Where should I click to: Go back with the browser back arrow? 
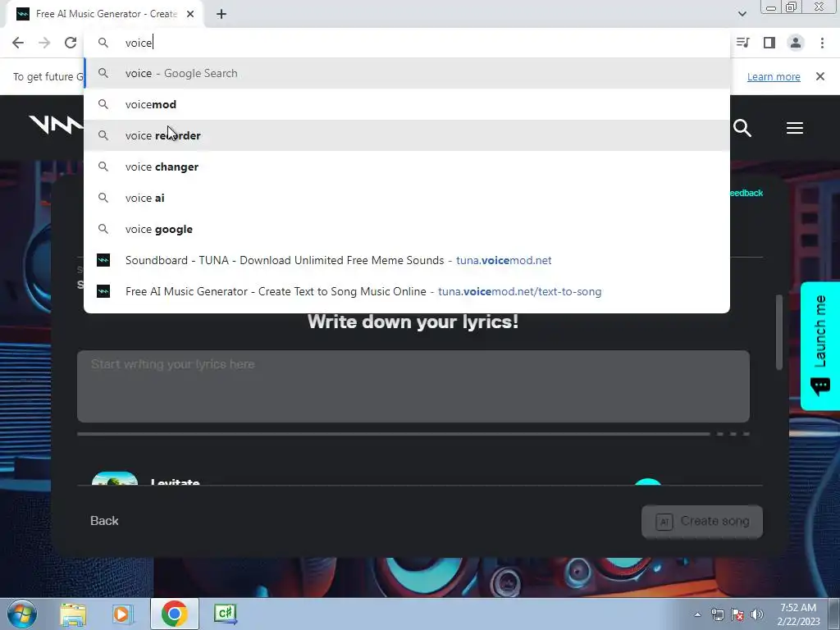click(18, 43)
